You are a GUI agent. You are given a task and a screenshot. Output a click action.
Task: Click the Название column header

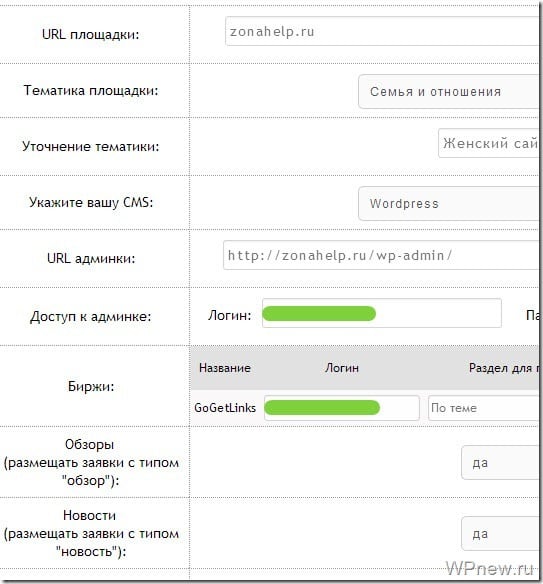[225, 368]
